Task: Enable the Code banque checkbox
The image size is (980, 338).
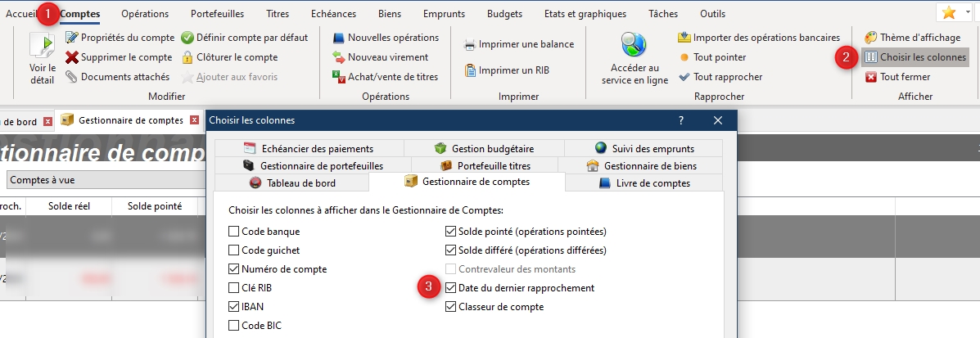Action: point(234,232)
